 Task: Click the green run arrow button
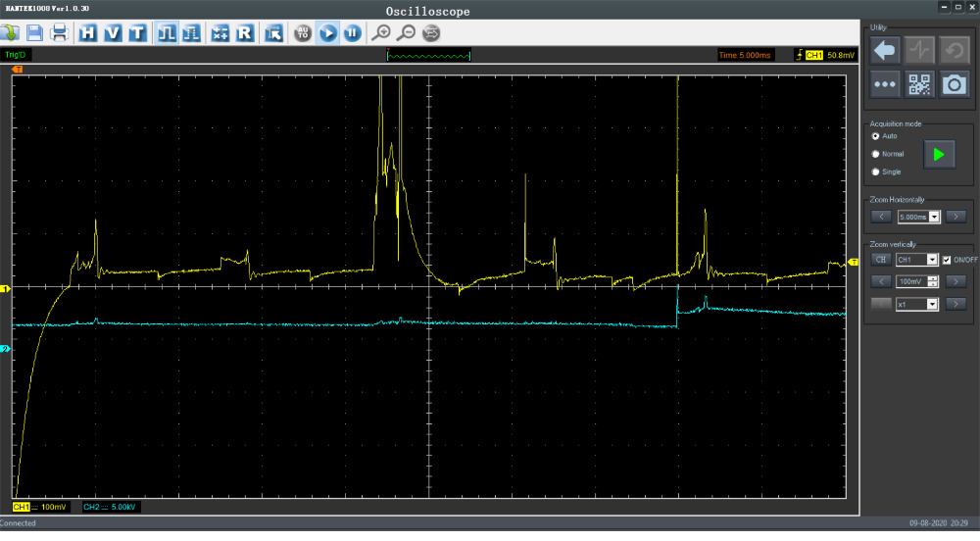[939, 154]
